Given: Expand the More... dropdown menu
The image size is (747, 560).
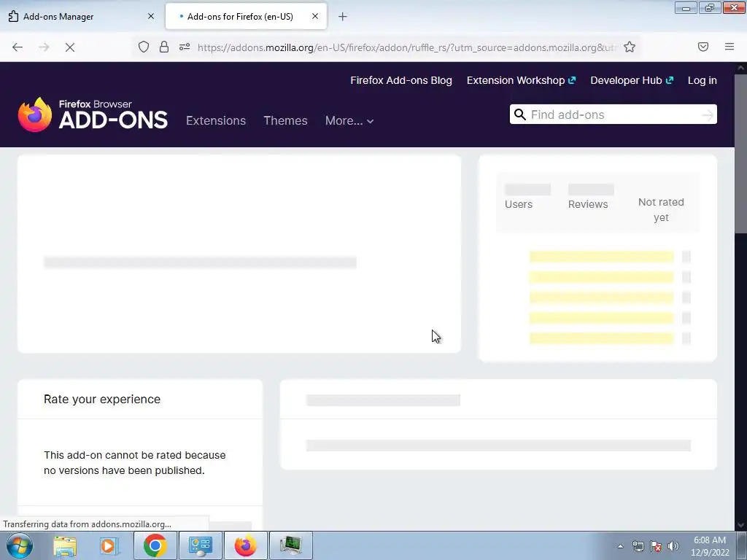Looking at the screenshot, I should click(x=349, y=120).
